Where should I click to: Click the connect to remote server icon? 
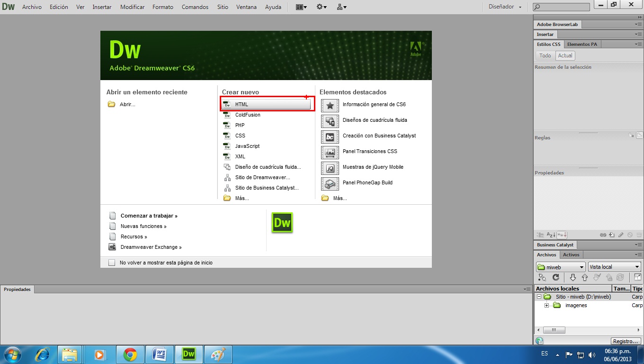543,277
